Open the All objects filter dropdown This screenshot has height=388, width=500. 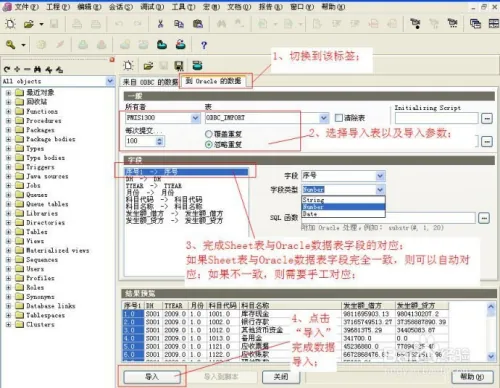[x=110, y=81]
